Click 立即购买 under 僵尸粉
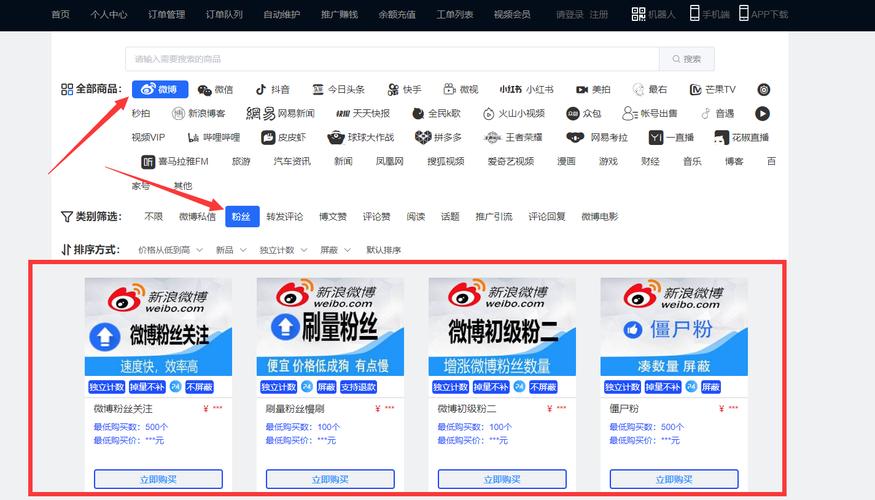The height and width of the screenshot is (500, 875). point(674,479)
